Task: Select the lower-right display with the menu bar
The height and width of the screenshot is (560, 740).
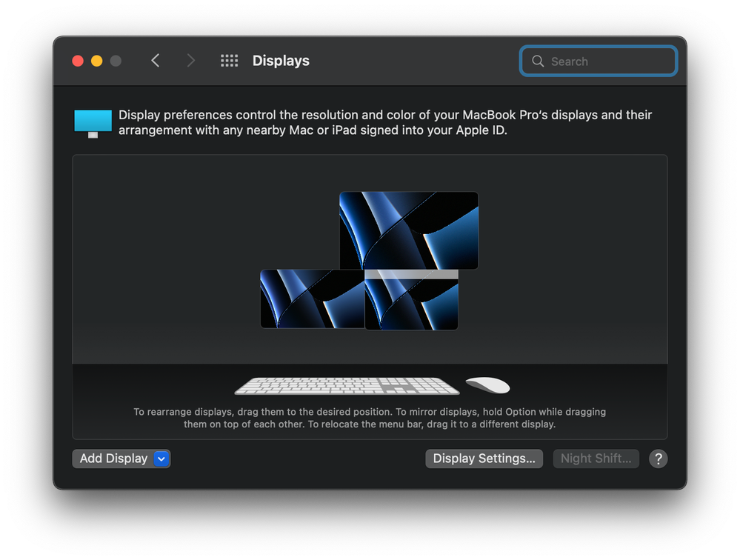Action: coord(411,304)
